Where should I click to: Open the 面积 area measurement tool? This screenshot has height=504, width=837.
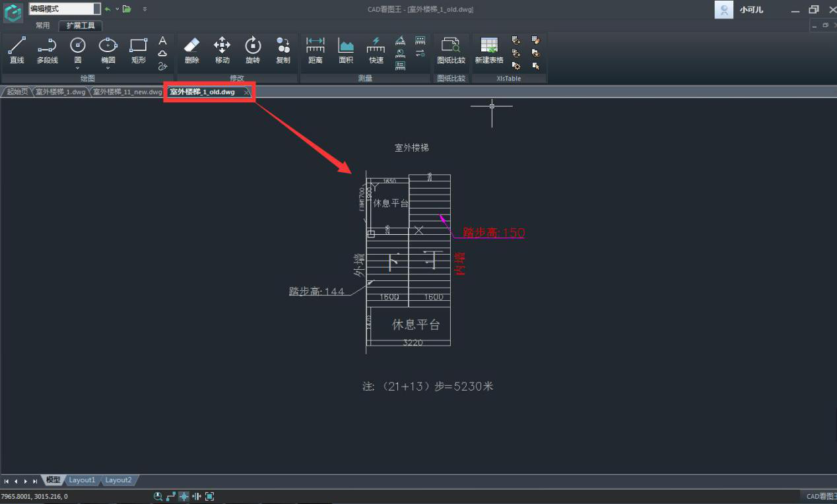point(346,51)
